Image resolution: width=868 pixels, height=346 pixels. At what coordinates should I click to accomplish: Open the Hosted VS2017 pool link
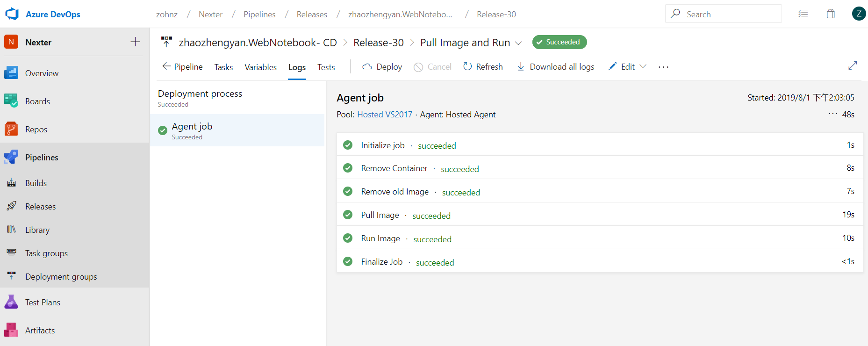385,115
